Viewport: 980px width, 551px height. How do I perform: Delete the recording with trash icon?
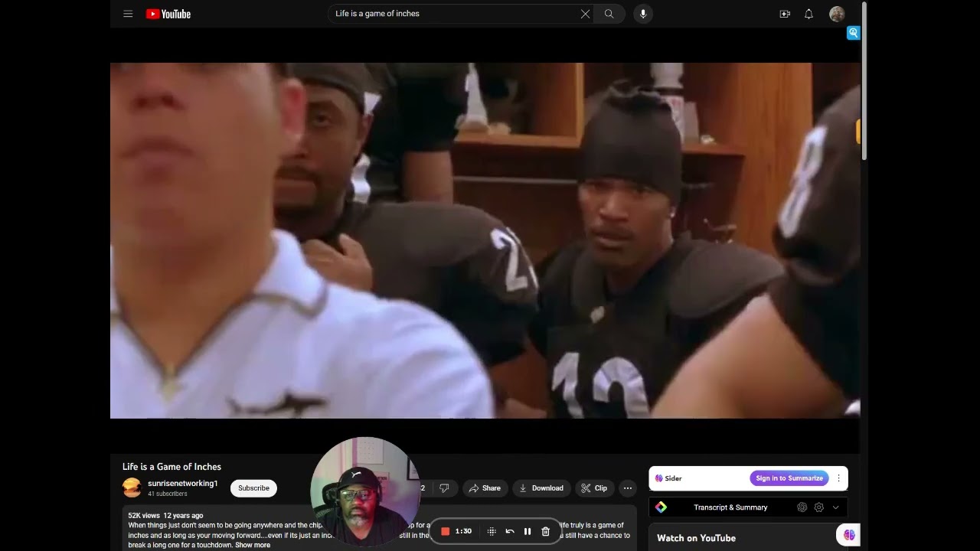(x=546, y=531)
